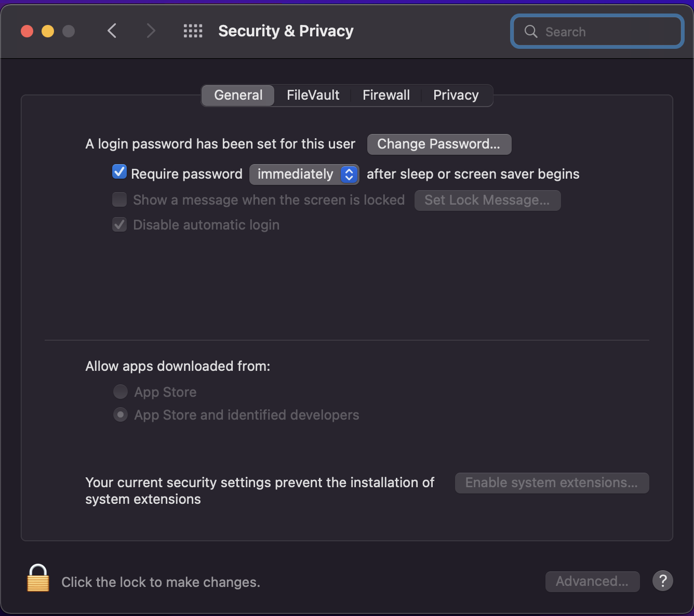This screenshot has width=694, height=616.
Task: Go forward with the right chevron arrow
Action: 151,31
